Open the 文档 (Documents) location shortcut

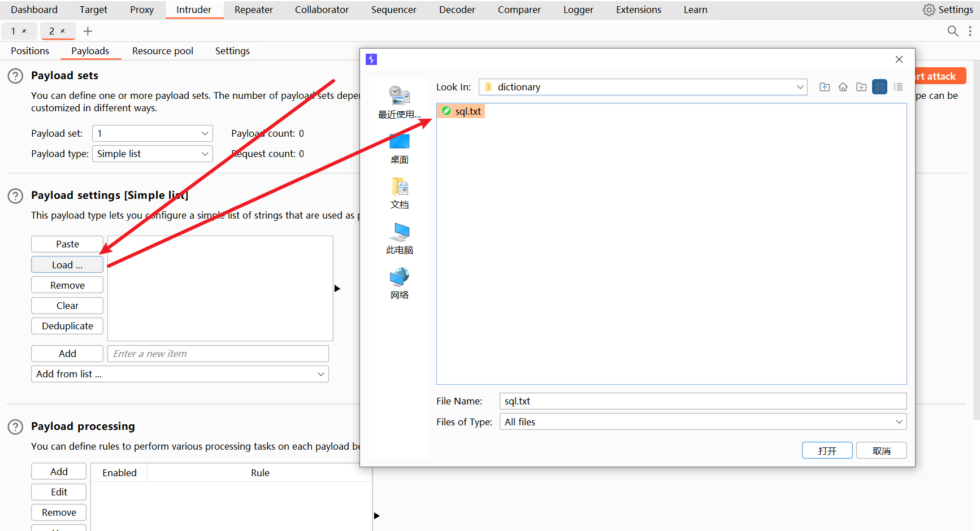pos(399,193)
